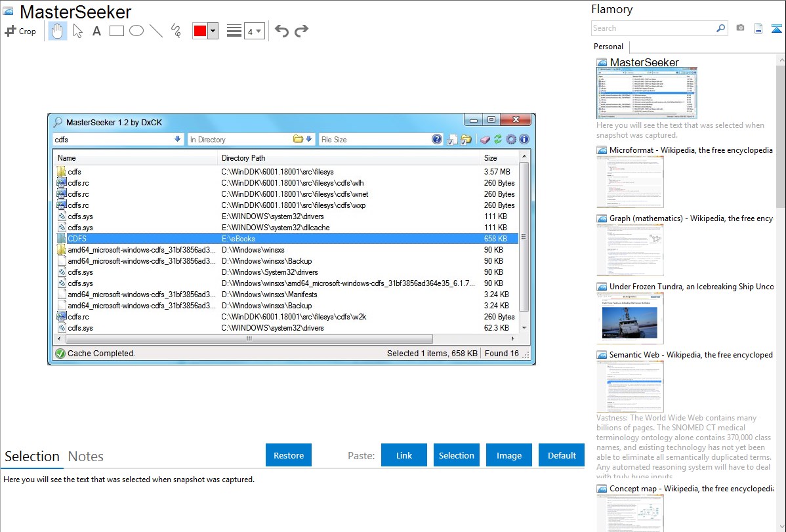Open the color picker dropdown arrow
The image size is (786, 532).
coord(213,31)
